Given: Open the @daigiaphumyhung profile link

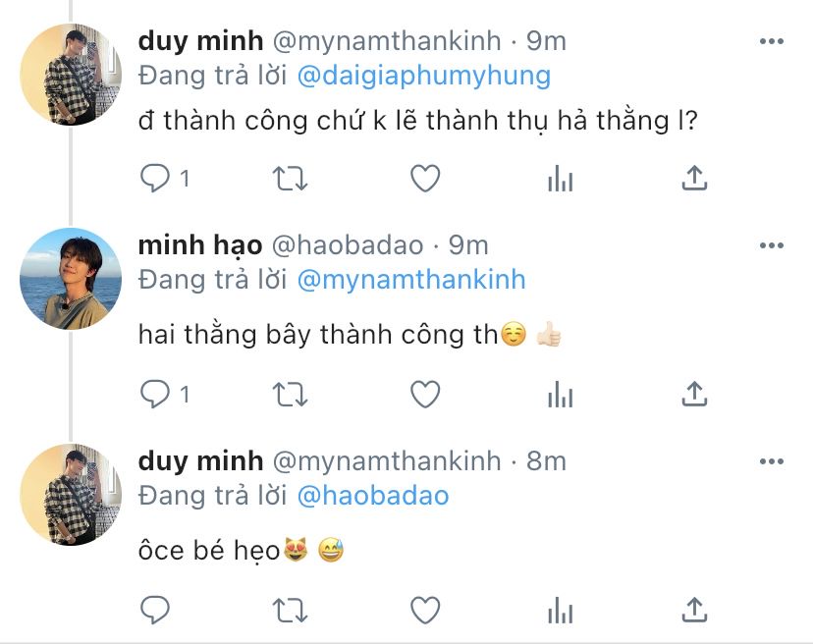Looking at the screenshot, I should [x=423, y=76].
